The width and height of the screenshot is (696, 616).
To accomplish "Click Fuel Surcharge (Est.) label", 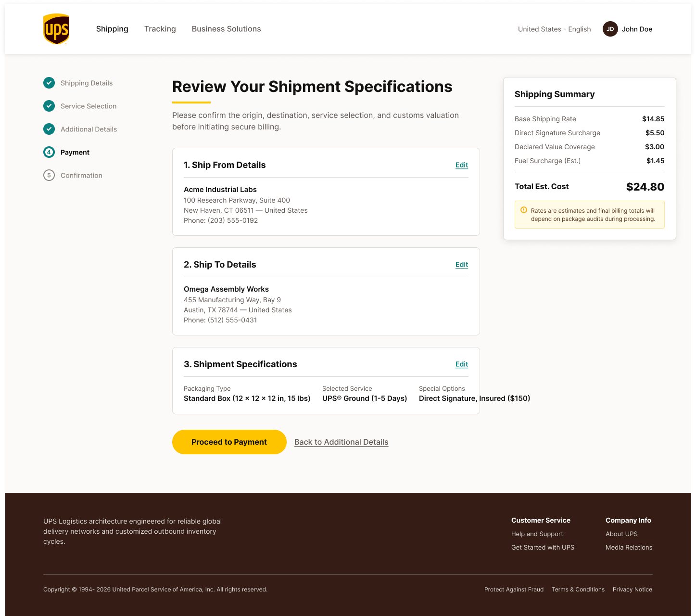I will coord(547,160).
